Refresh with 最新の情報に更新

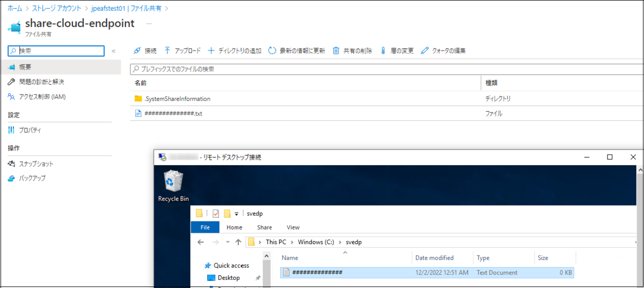click(x=297, y=50)
